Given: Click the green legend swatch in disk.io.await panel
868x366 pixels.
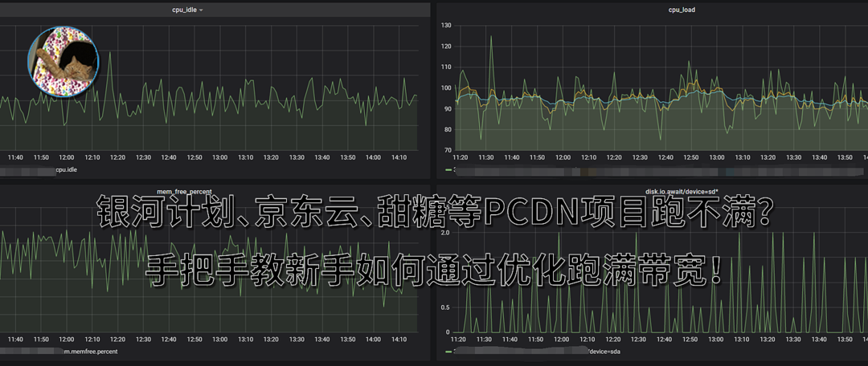Looking at the screenshot, I should pos(448,351).
